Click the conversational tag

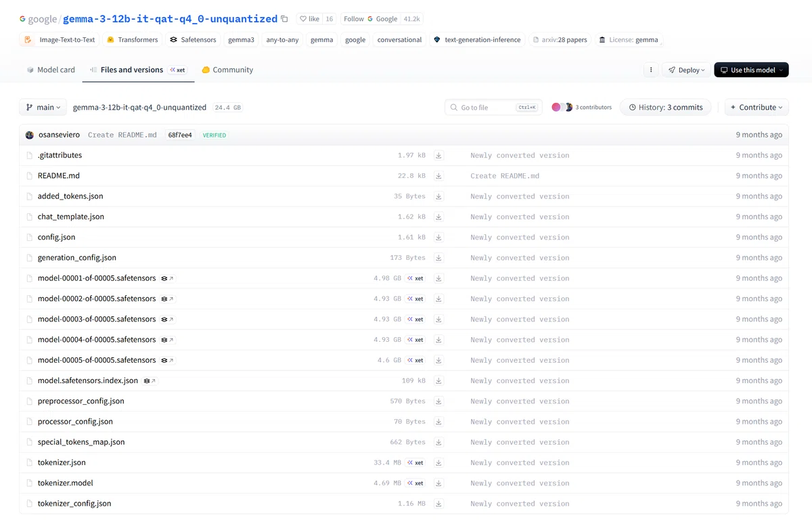tap(399, 40)
